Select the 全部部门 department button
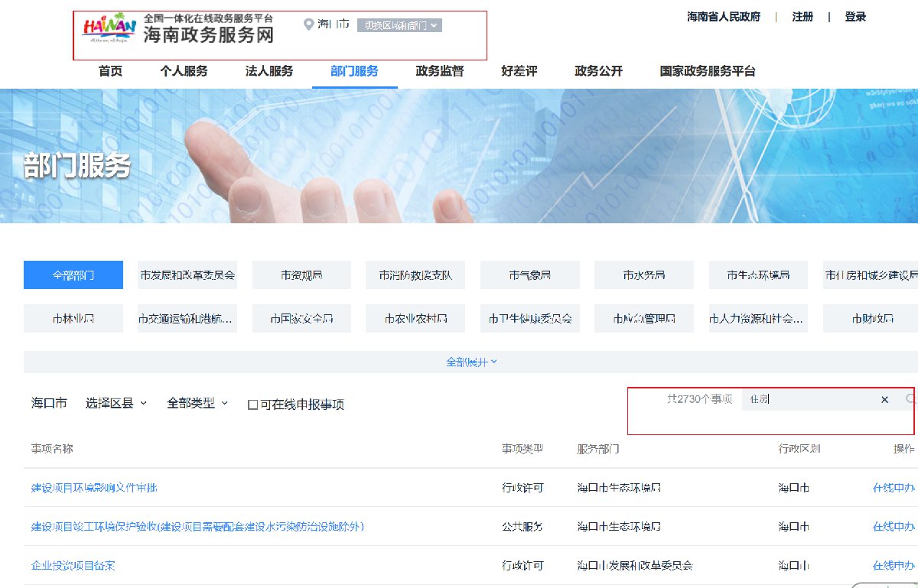The width and height of the screenshot is (918, 588). [73, 275]
